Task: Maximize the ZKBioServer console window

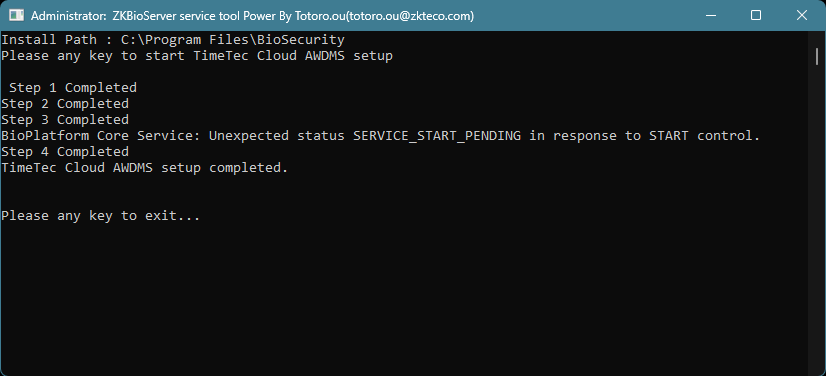Action: 755,15
